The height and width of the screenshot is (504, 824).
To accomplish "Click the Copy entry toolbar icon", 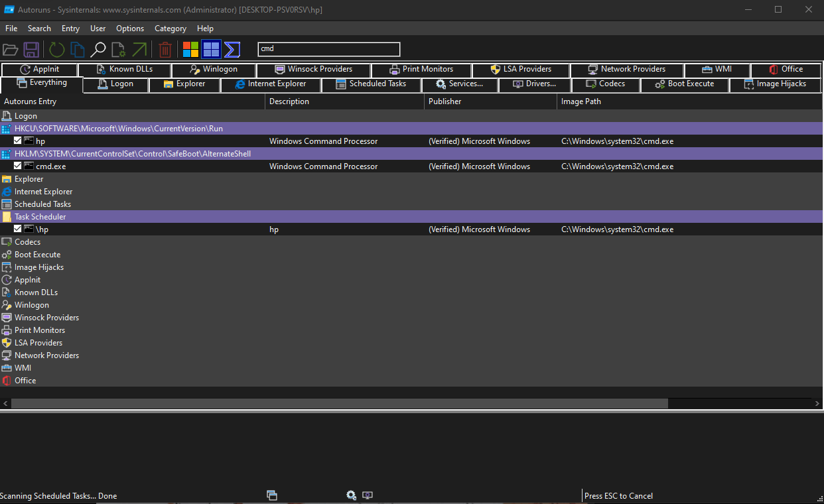I will [78, 50].
